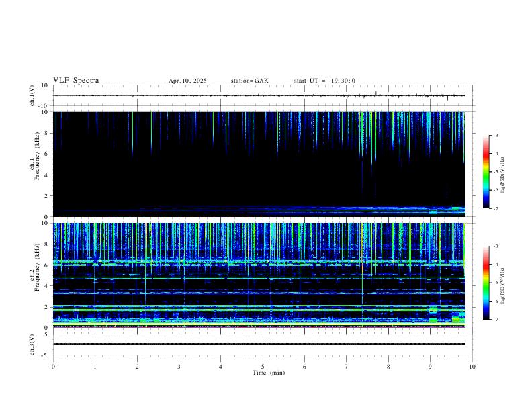The image size is (532, 411).
Task: Click the time axis tick label "2"
Action: pyautogui.click(x=137, y=367)
